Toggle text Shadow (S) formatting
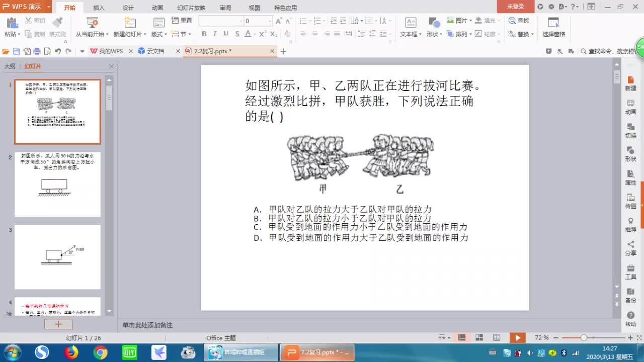Screen dimensions: 644x362 (x=237, y=34)
